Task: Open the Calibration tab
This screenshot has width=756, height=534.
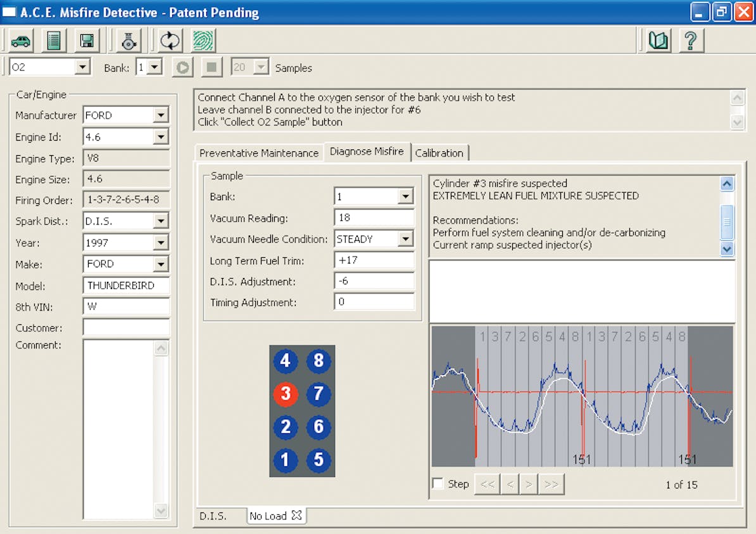Action: tap(440, 153)
